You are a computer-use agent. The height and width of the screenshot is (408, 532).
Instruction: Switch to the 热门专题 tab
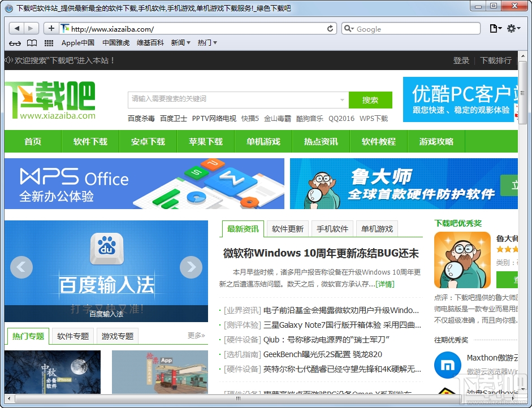pyautogui.click(x=28, y=336)
